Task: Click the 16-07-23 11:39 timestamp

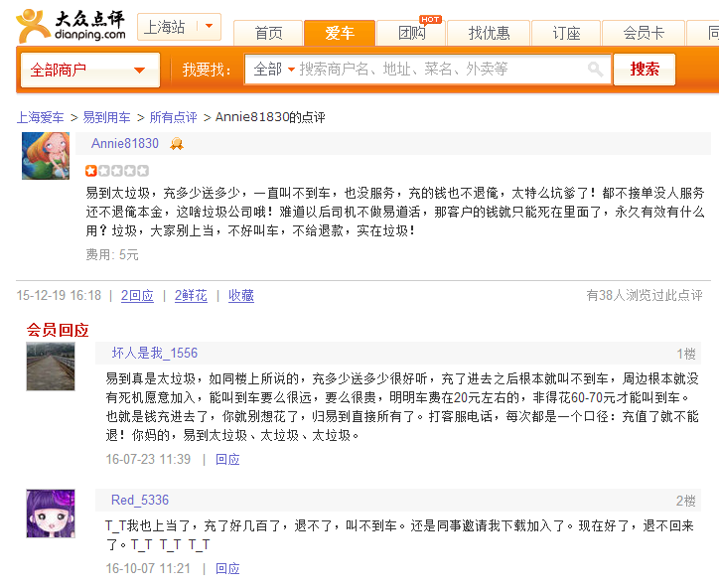Action: pyautogui.click(x=148, y=459)
